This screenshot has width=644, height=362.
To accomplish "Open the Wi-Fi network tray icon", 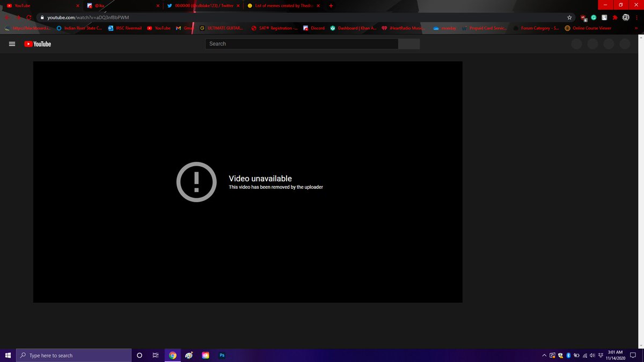I will tap(584, 355).
